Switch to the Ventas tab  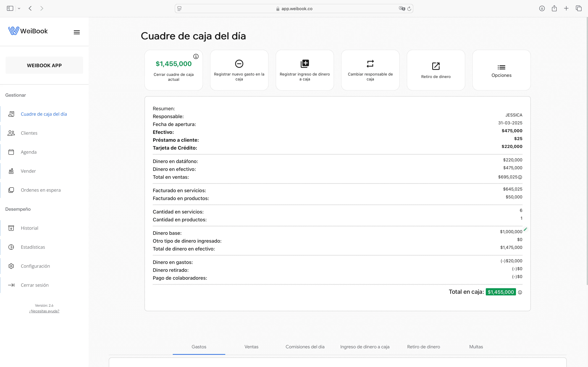tap(251, 347)
